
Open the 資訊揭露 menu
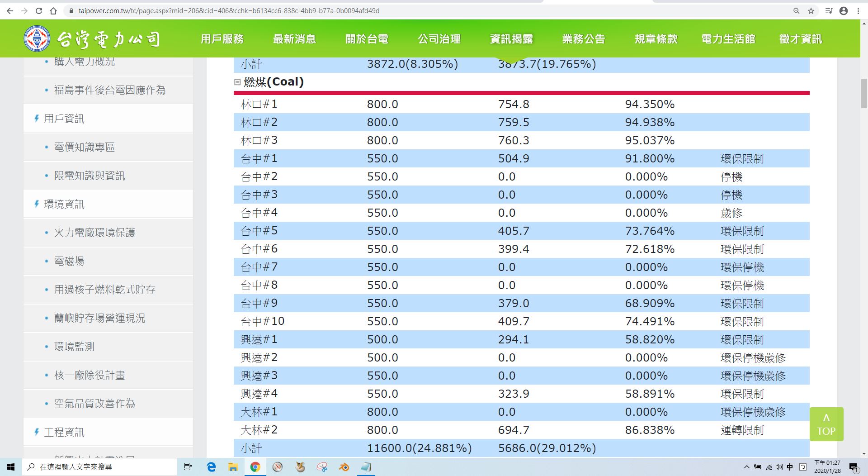click(511, 39)
